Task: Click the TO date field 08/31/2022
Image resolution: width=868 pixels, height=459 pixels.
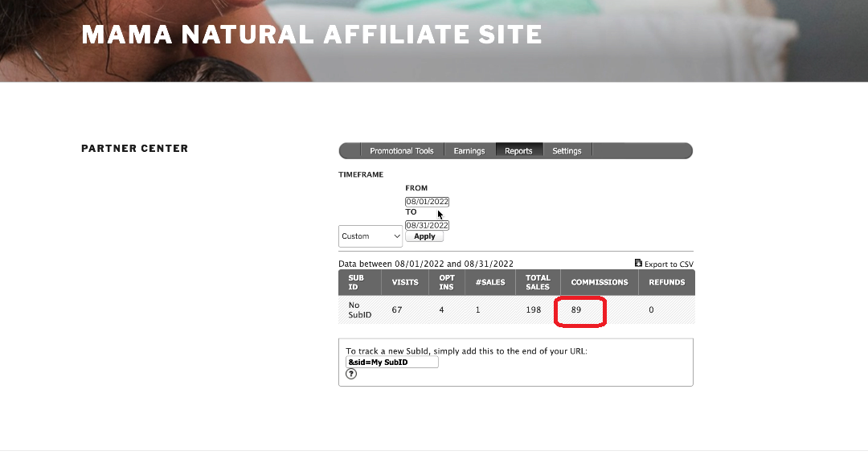Action: pyautogui.click(x=427, y=225)
